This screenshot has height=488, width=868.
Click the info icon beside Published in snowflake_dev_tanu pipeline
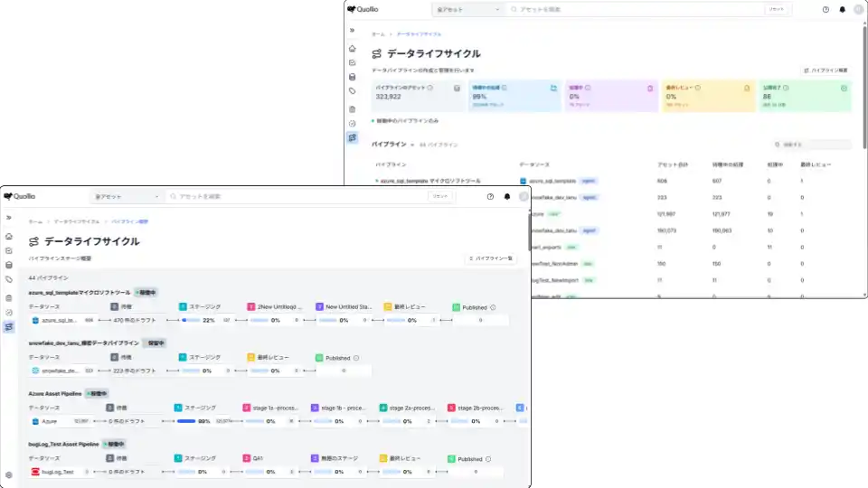coord(356,358)
